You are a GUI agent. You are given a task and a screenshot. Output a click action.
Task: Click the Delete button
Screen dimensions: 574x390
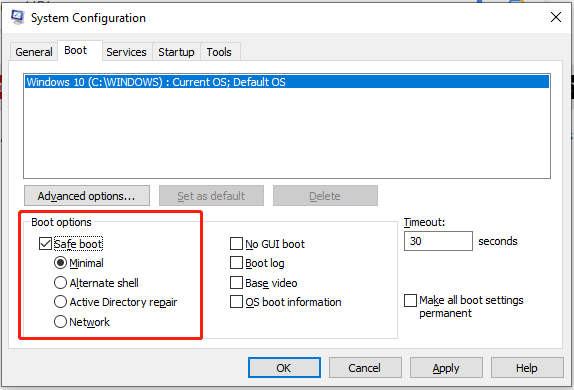(325, 196)
